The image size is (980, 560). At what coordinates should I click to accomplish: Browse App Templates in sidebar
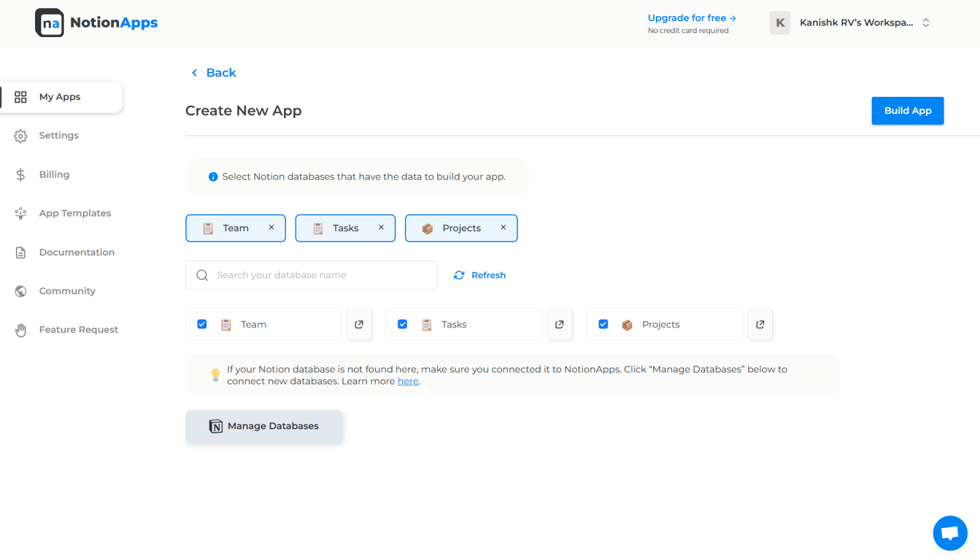pos(61,213)
